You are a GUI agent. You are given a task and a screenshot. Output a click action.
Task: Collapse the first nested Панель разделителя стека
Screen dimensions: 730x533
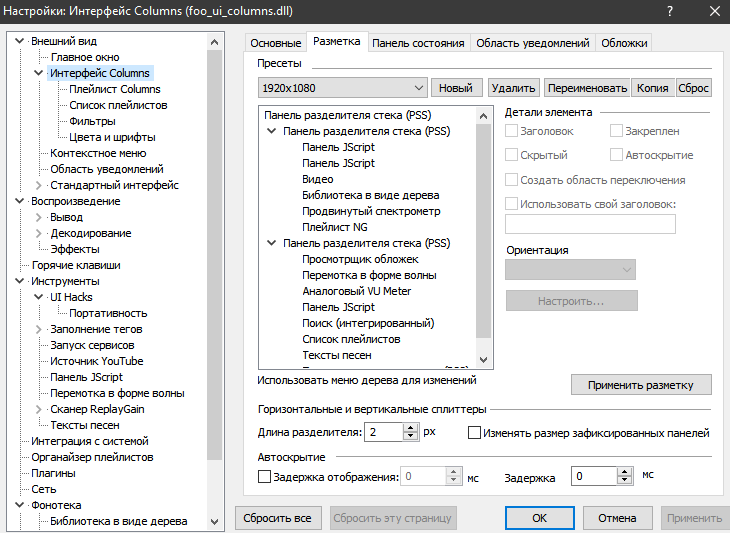tap(272, 131)
